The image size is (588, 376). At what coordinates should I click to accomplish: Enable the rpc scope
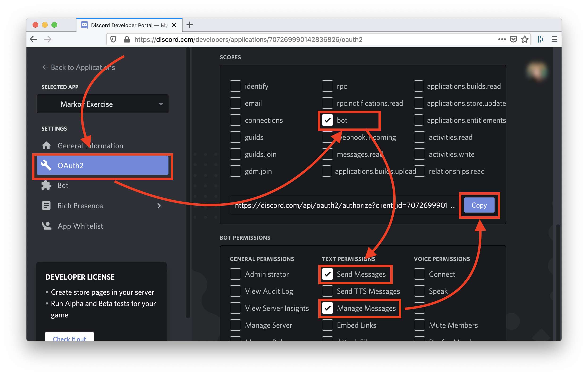point(328,86)
